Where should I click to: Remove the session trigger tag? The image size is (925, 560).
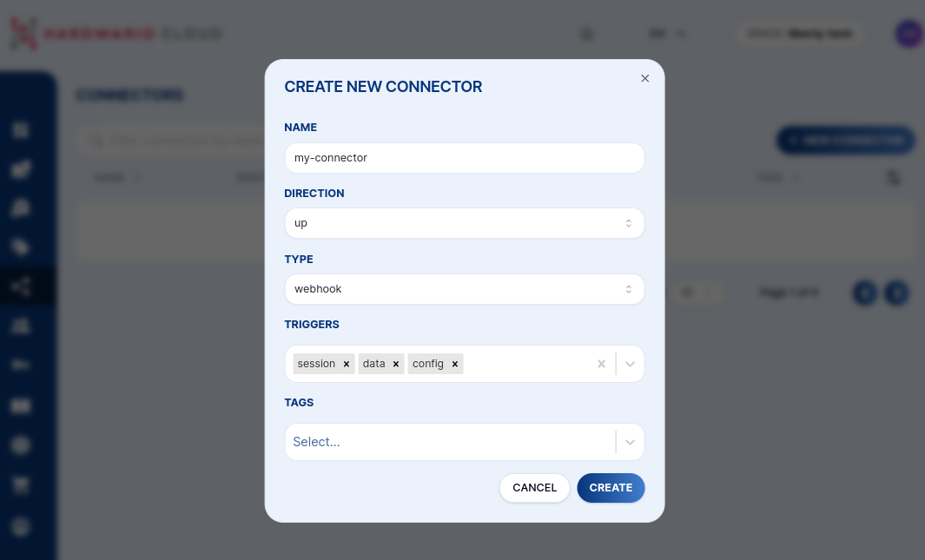tap(347, 364)
